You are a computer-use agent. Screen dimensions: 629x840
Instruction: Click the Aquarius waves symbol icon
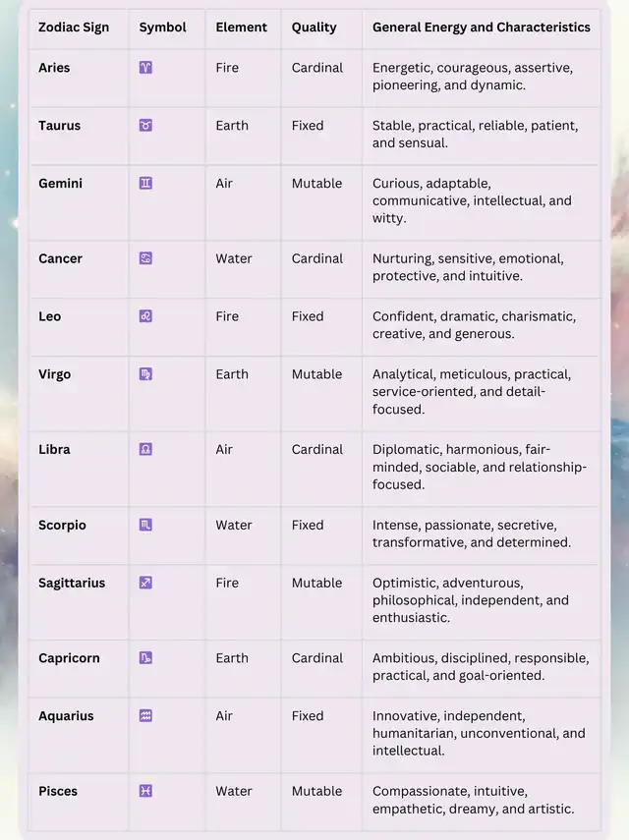tap(145, 716)
